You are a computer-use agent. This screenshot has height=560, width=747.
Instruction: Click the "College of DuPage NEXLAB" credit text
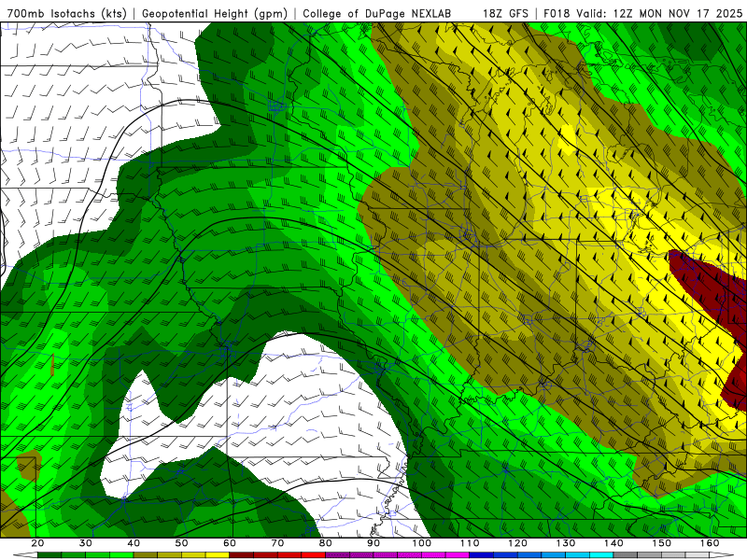tap(377, 13)
